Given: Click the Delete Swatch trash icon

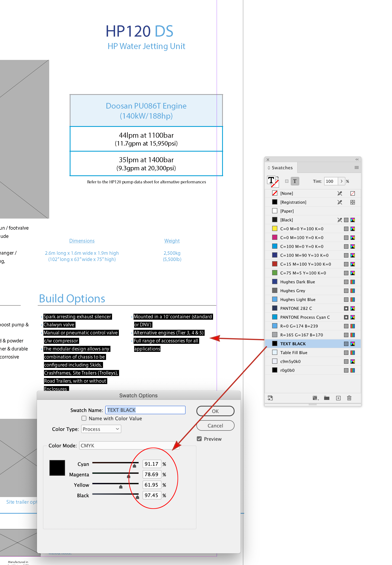Looking at the screenshot, I should point(349,398).
